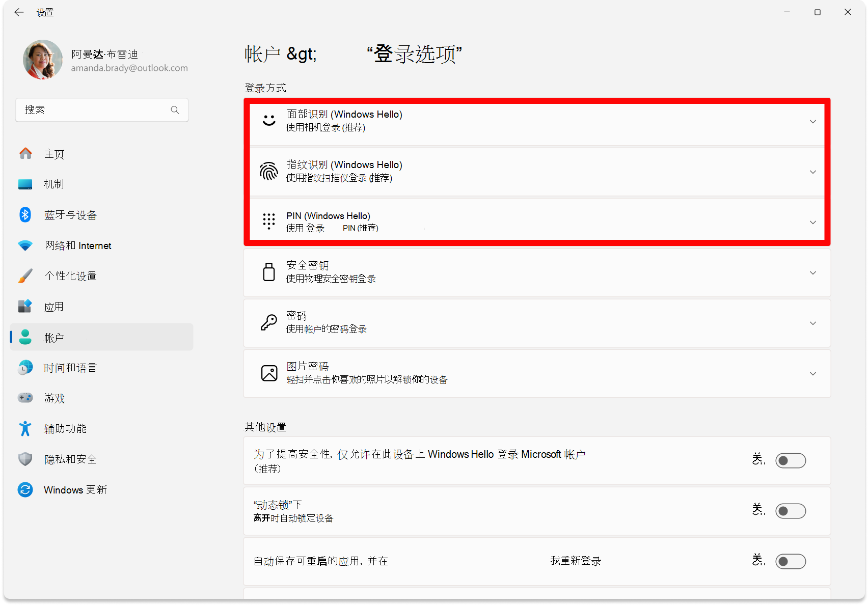Click the PIN keypad dots icon
The height and width of the screenshot is (605, 868).
pos(269,222)
